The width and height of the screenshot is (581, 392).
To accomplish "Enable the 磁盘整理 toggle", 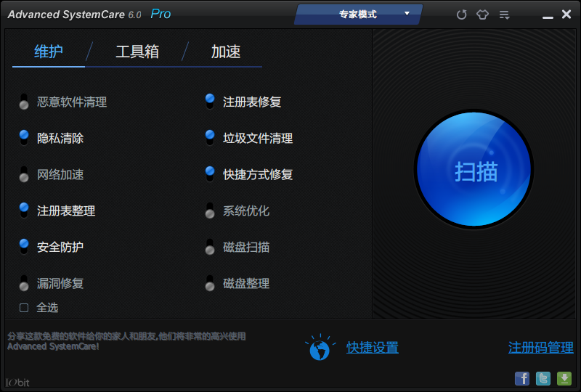I will (210, 283).
